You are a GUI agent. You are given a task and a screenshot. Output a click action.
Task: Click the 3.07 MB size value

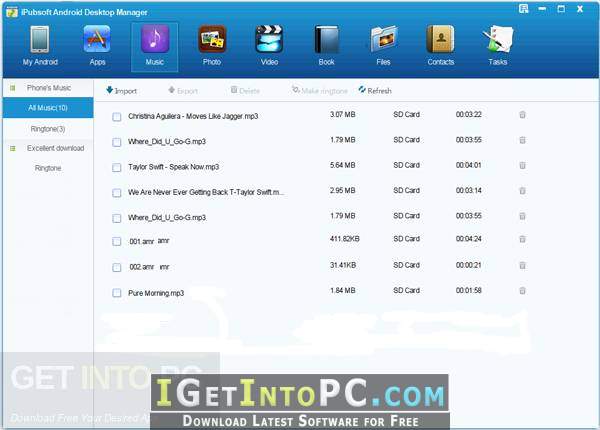click(342, 114)
